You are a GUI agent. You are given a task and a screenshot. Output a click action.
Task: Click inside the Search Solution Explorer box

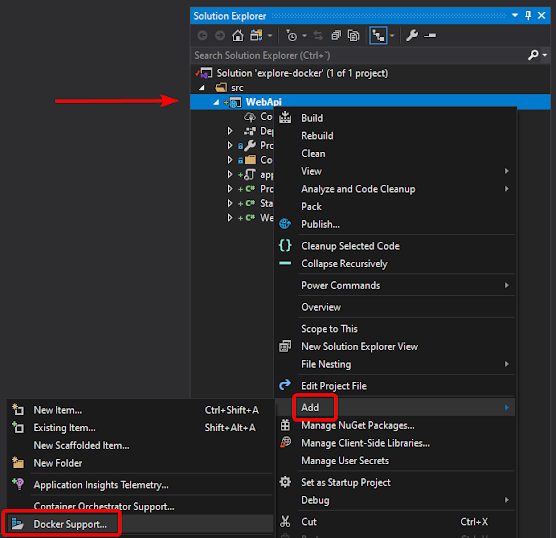pyautogui.click(x=358, y=55)
